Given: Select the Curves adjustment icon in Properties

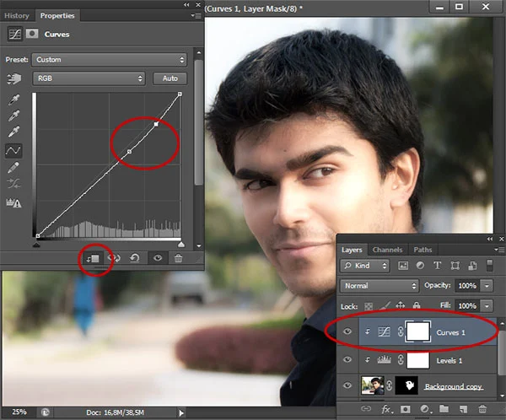Looking at the screenshot, I should pos(15,34).
